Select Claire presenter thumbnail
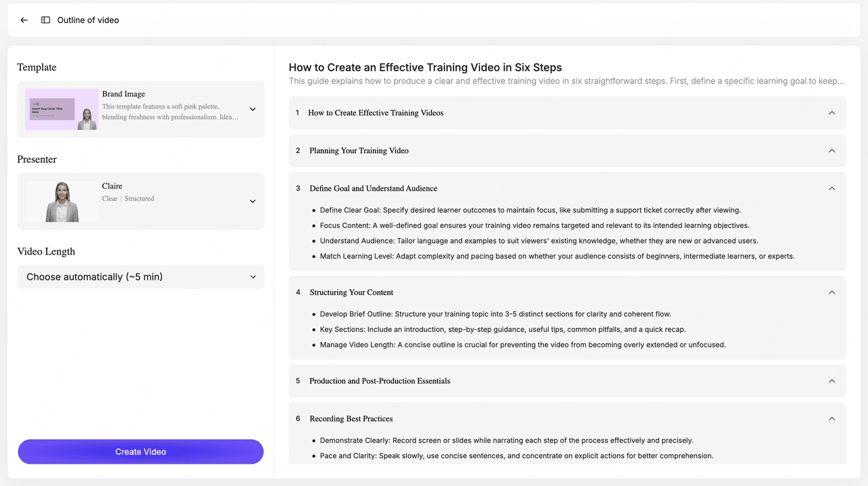Viewport: 868px width, 486px height. [62, 202]
